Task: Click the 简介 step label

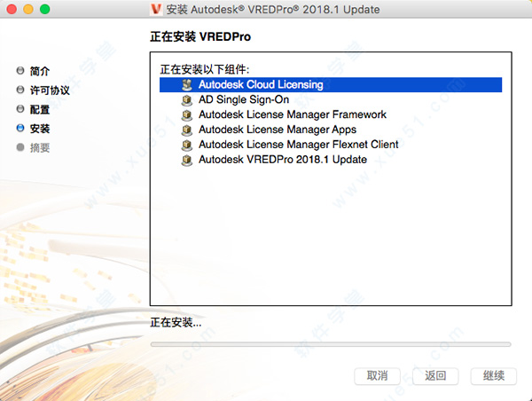Action: point(40,71)
